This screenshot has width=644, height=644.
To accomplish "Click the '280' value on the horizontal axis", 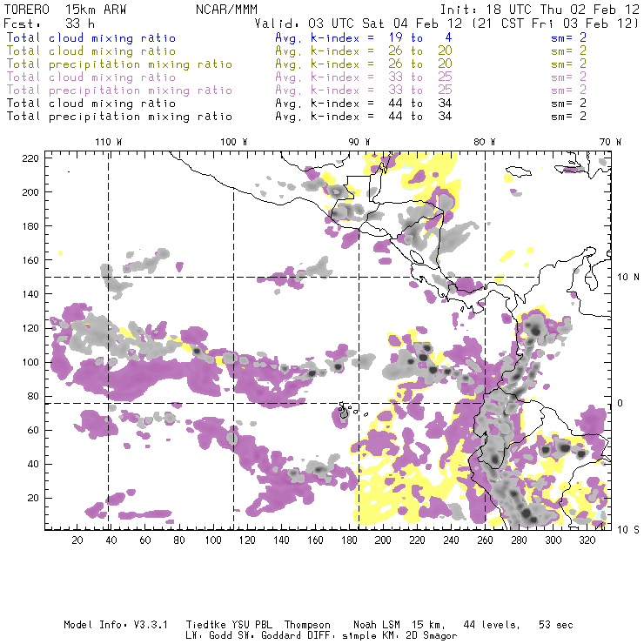I will point(520,540).
